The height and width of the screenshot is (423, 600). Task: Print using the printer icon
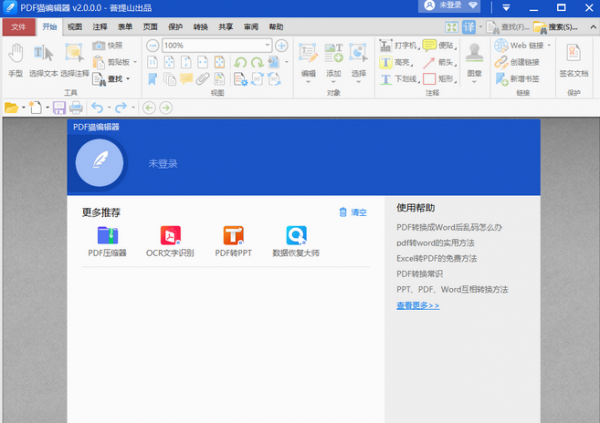(x=76, y=108)
